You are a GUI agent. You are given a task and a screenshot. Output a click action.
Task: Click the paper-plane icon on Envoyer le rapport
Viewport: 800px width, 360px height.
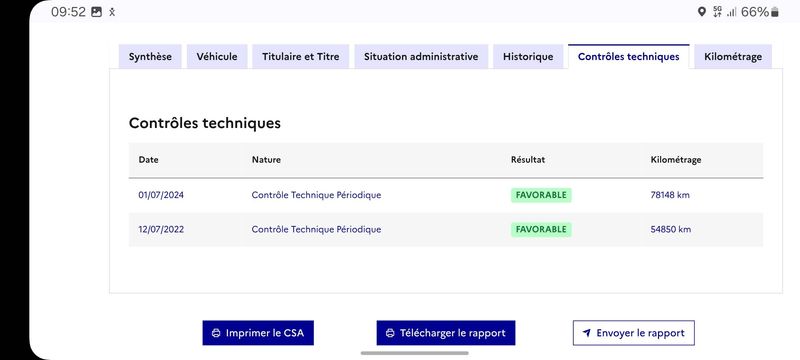tap(587, 333)
